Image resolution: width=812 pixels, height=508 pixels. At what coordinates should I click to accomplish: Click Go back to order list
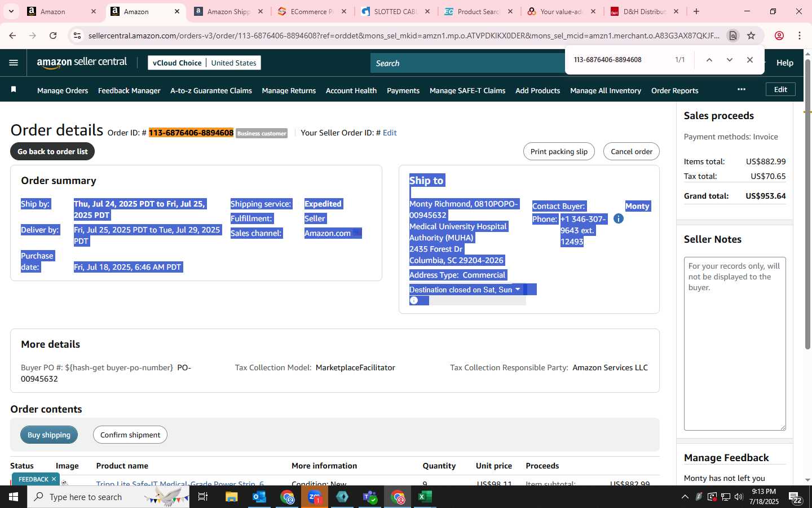pyautogui.click(x=52, y=151)
